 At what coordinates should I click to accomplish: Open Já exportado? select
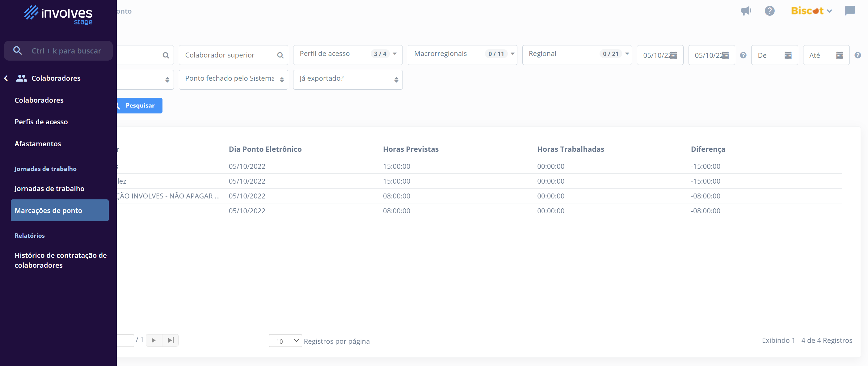(x=348, y=80)
